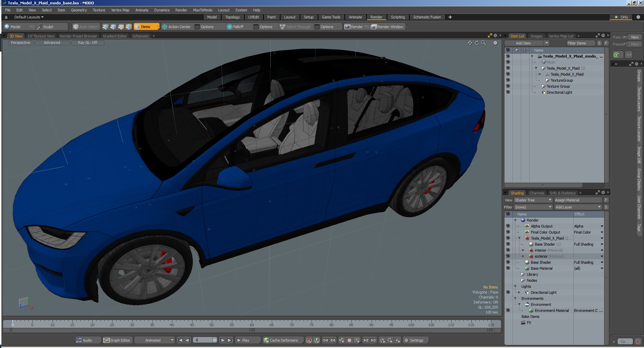
Task: Open the Vertex Map menu
Action: (120, 10)
